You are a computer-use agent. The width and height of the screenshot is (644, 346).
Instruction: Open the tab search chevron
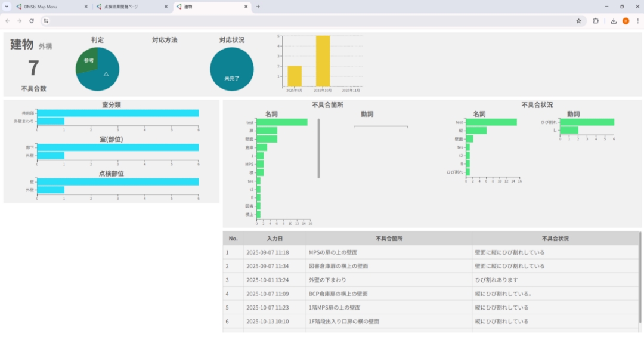click(5, 7)
